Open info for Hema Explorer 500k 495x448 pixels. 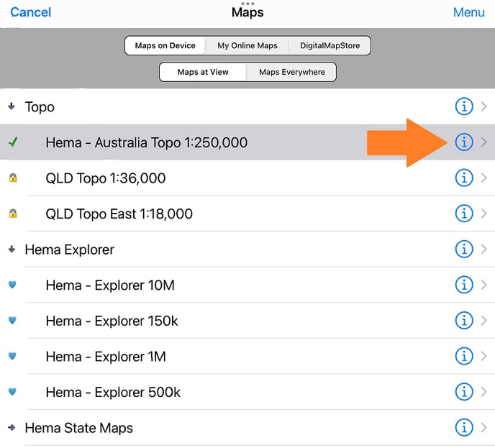tap(464, 392)
